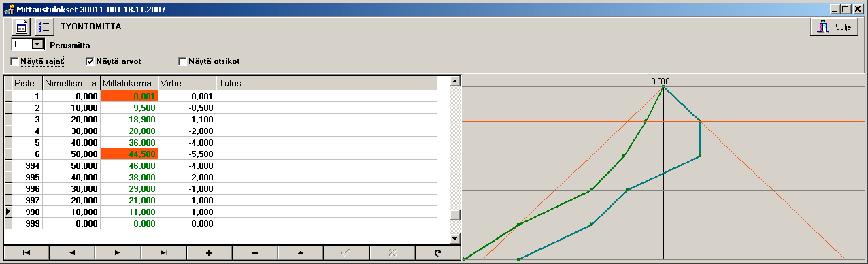The width and height of the screenshot is (868, 264).
Task: Click the edit record up-triangle button
Action: pyautogui.click(x=300, y=252)
